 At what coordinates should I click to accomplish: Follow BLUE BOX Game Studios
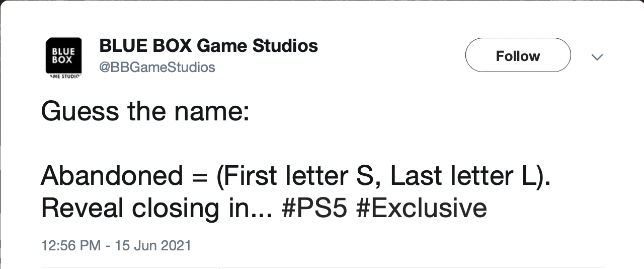point(518,55)
